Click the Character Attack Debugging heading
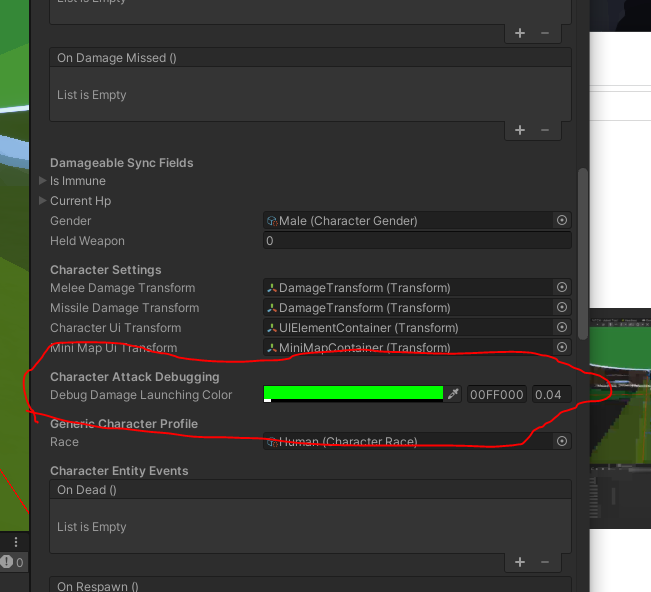 click(x=135, y=377)
